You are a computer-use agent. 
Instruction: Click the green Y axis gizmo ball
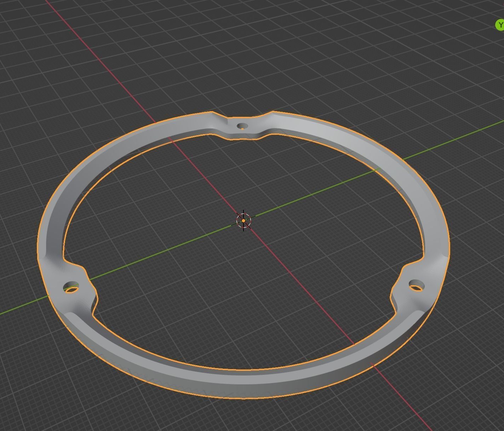[500, 25]
